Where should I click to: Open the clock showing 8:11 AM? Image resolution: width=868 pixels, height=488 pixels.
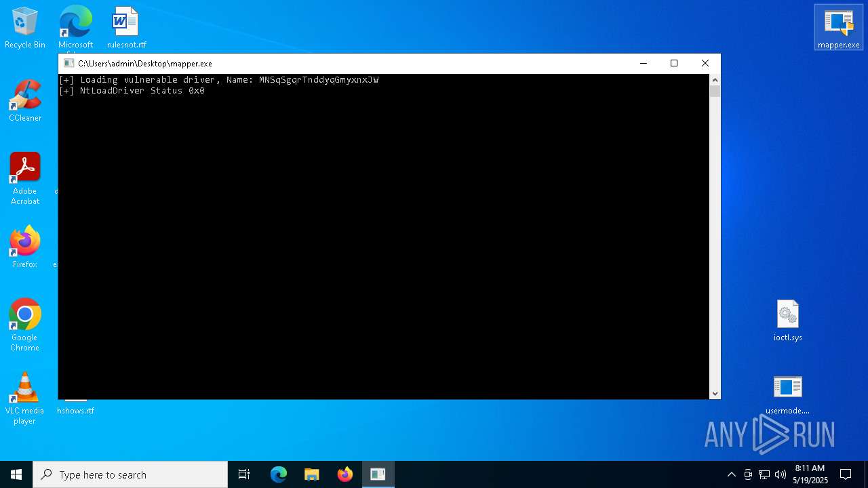tap(811, 474)
